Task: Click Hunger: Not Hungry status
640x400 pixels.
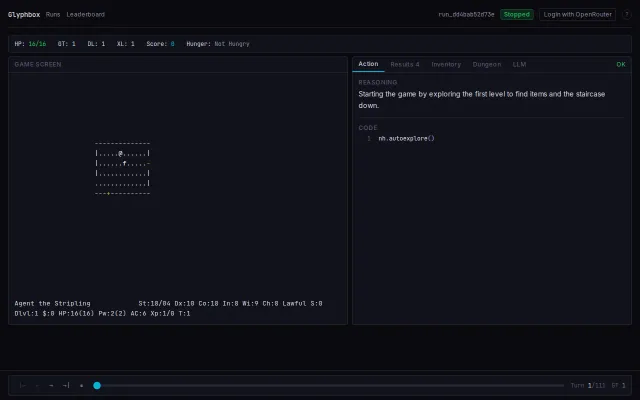Action: [x=218, y=44]
